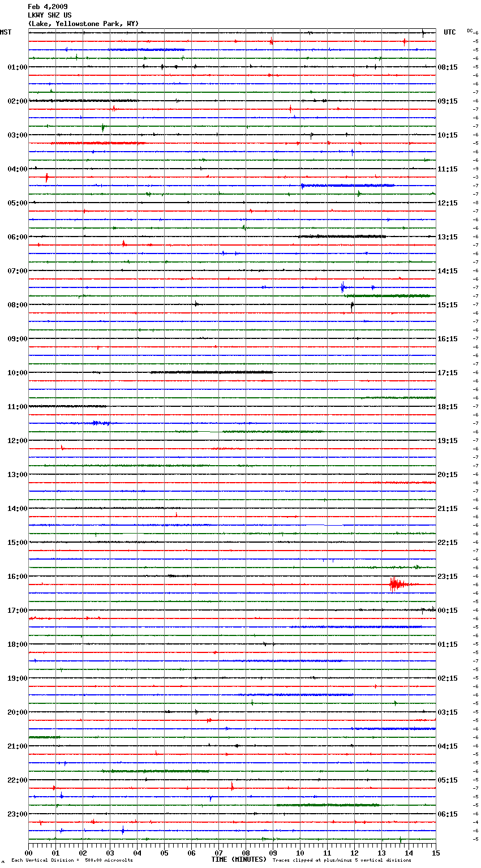Click the 18:15 UTC time label
The height and width of the screenshot is (868, 481).
coord(448,407)
